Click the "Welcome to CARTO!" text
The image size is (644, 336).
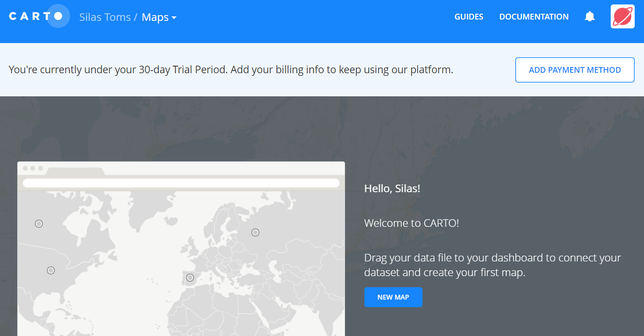(x=411, y=223)
